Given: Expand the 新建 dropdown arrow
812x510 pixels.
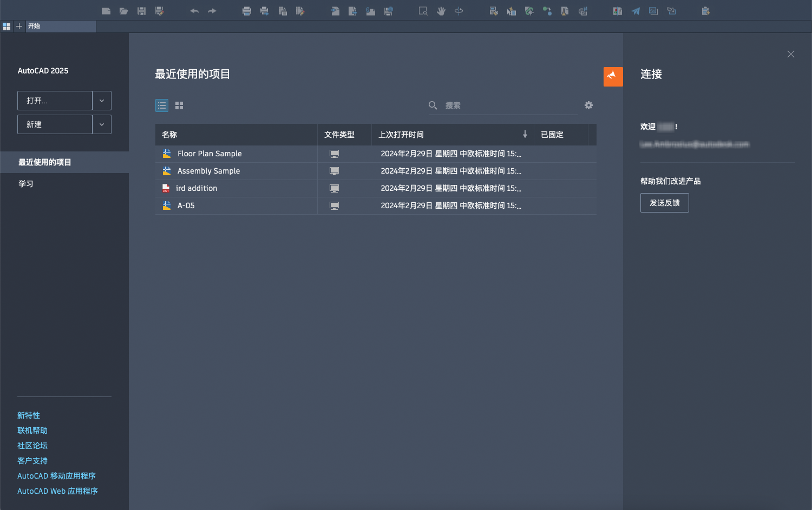Looking at the screenshot, I should click(x=102, y=124).
